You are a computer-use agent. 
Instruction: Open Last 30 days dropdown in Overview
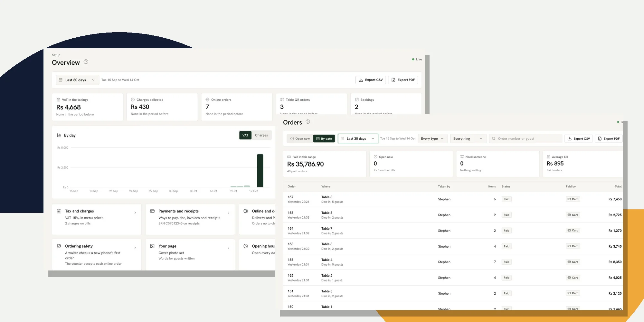coord(77,80)
